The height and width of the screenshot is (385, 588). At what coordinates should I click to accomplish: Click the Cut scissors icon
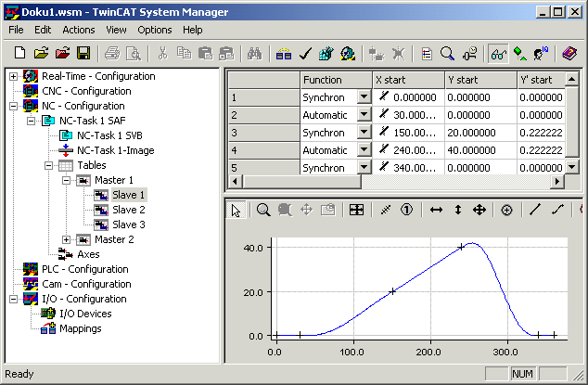pyautogui.click(x=162, y=53)
